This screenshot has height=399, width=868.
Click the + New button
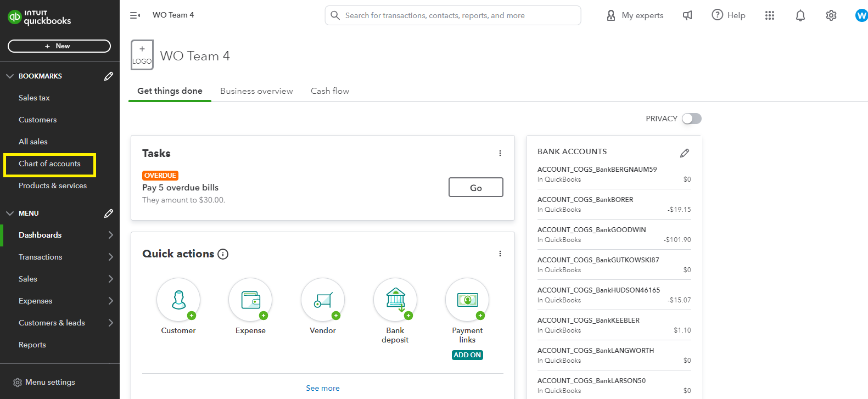(x=59, y=46)
